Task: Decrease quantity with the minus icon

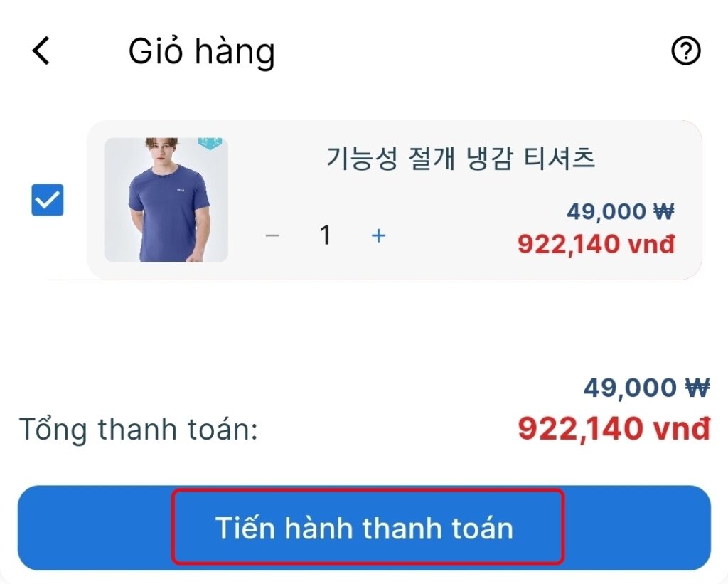Action: (x=272, y=235)
